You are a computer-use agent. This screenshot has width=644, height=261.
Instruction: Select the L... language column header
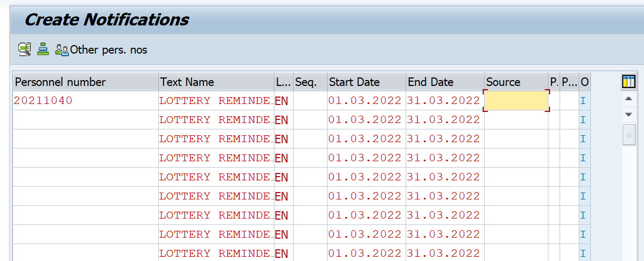pyautogui.click(x=284, y=82)
